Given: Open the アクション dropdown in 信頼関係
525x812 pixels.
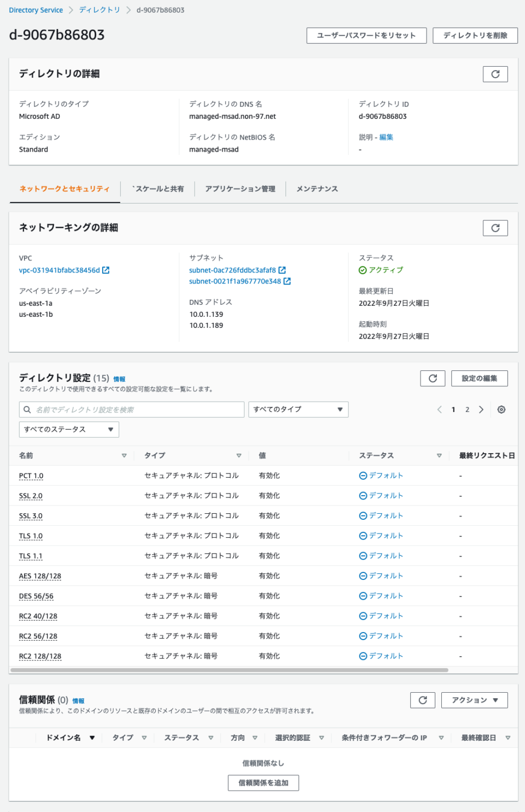Looking at the screenshot, I should [474, 699].
